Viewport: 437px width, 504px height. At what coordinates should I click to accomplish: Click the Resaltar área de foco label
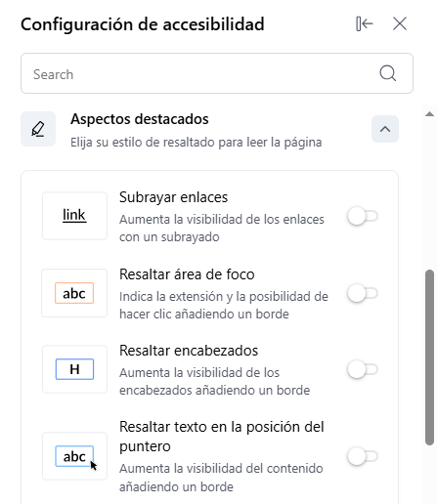[x=187, y=274]
